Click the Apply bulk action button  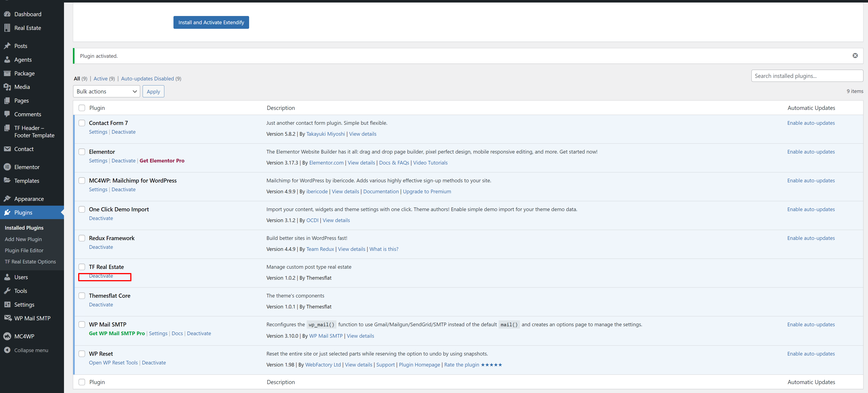pos(153,92)
